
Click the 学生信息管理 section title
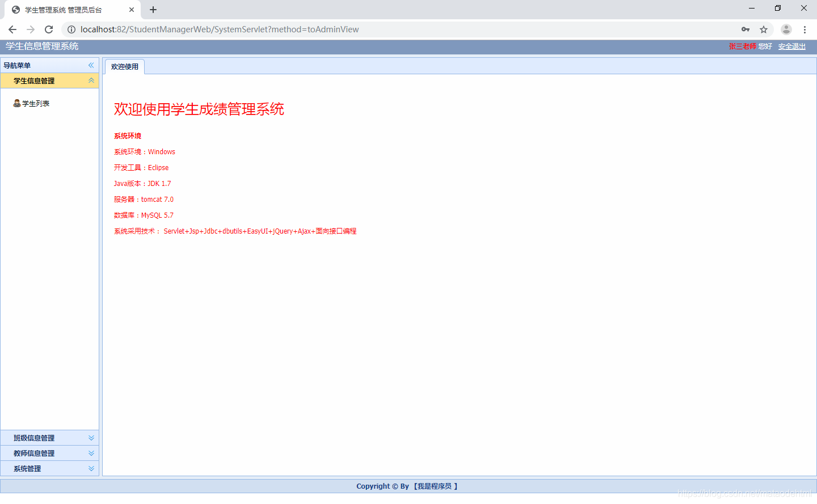pyautogui.click(x=34, y=81)
